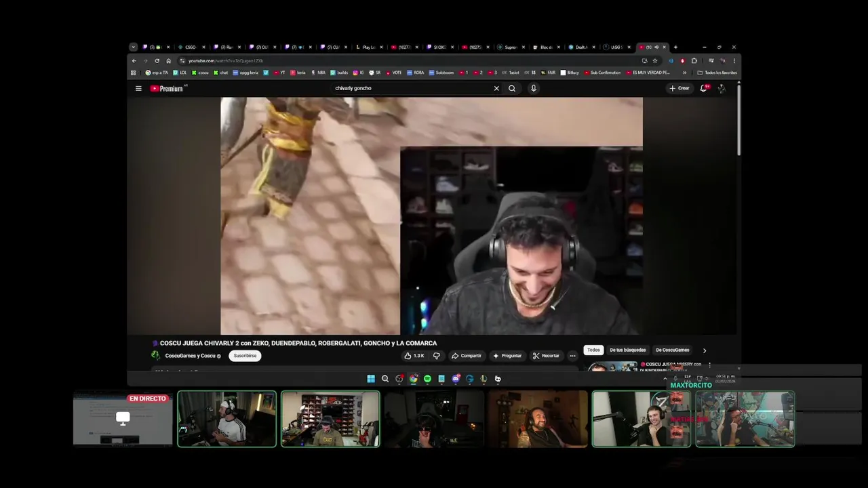Open the Chrome three-dot menu
Screen dimensions: 868x488
(734, 60)
